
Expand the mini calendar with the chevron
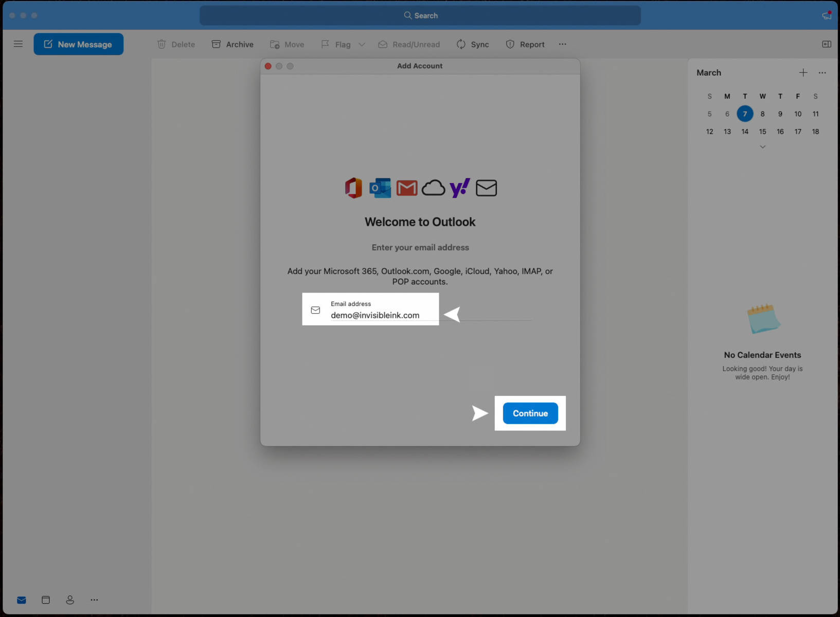pos(762,147)
